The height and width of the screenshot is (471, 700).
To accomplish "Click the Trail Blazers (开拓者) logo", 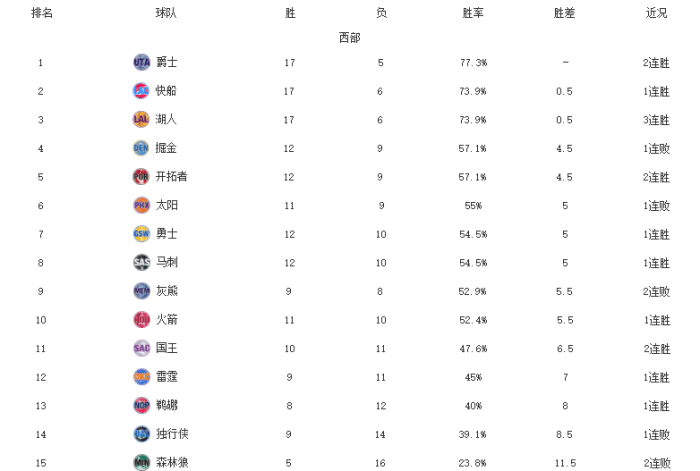I will [x=141, y=177].
